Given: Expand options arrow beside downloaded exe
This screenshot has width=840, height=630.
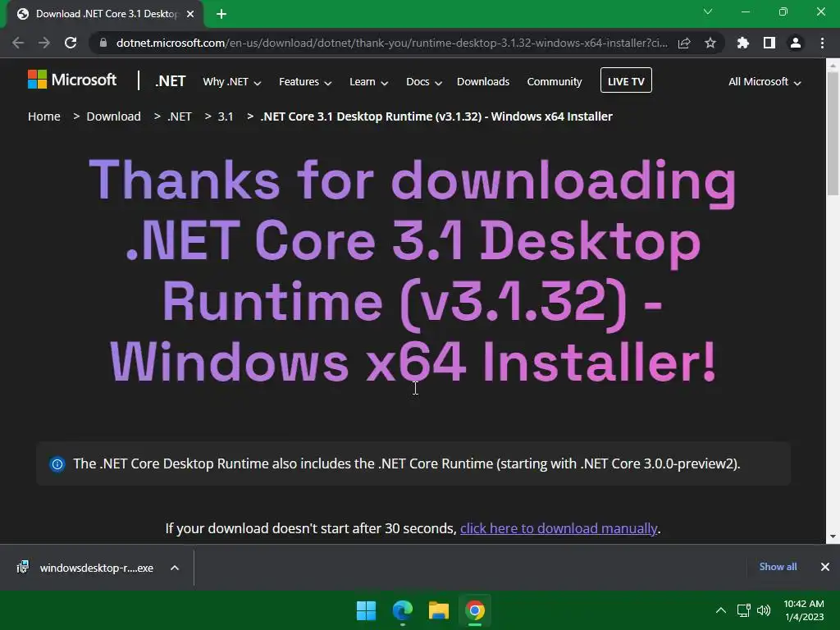Looking at the screenshot, I should point(175,568).
